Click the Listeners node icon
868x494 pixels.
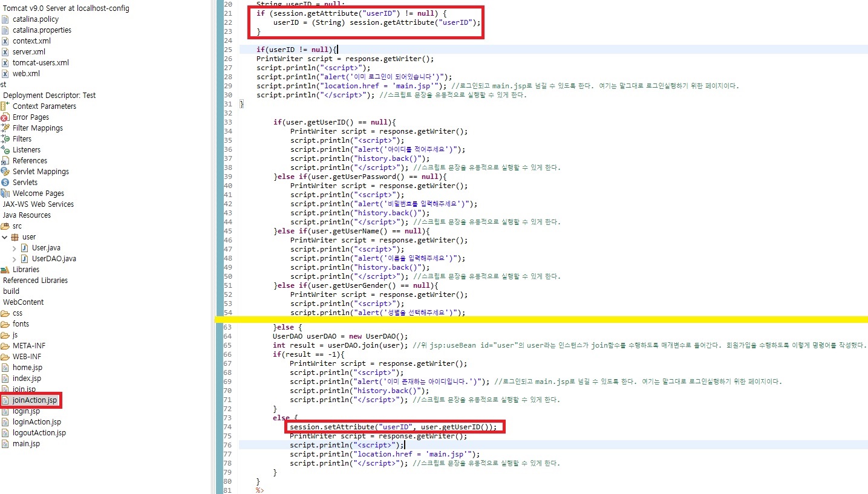point(5,150)
